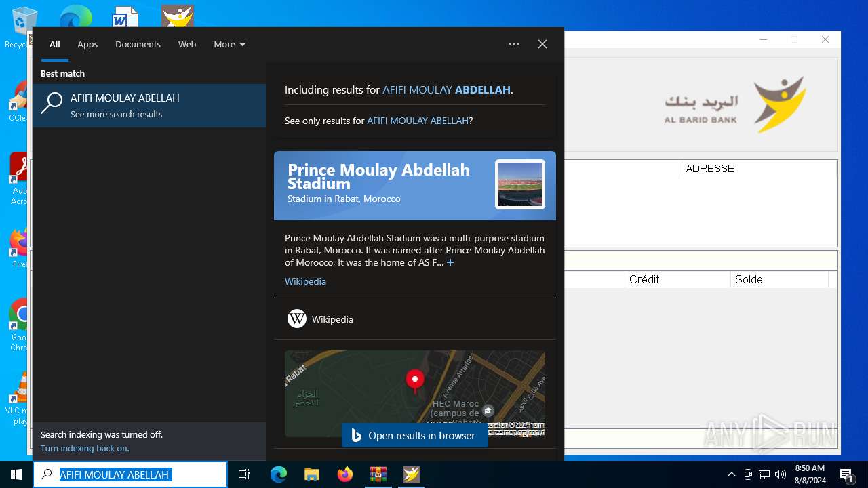Click Turn indexing back on link

pos(85,448)
